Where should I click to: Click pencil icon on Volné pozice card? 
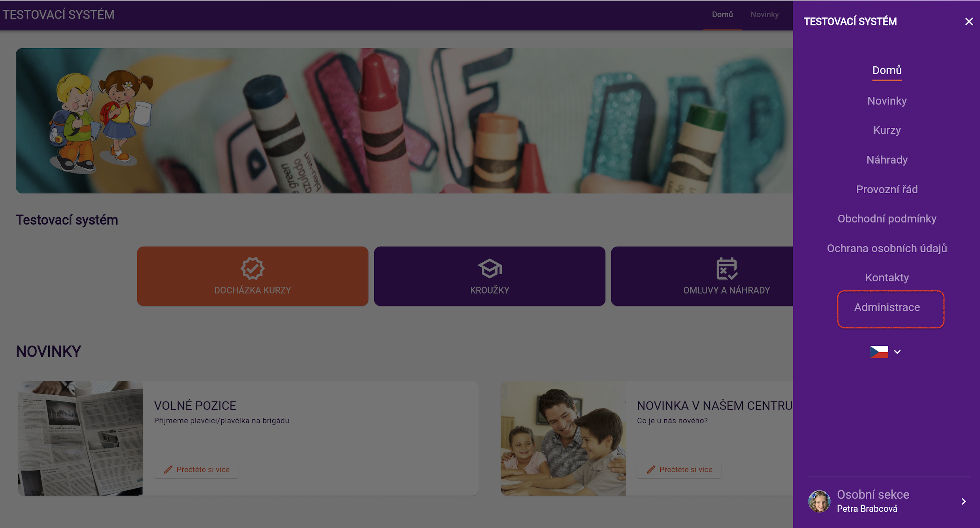pos(168,470)
